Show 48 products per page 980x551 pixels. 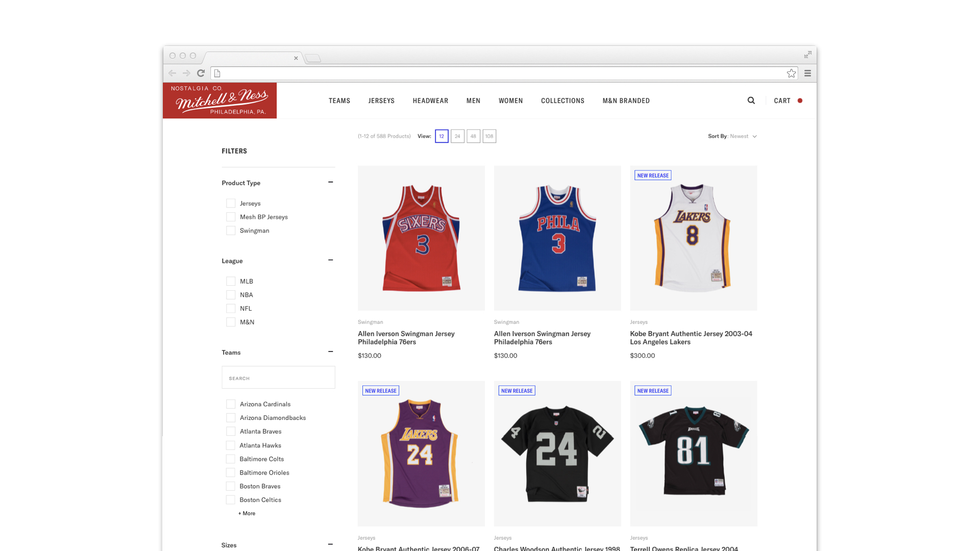tap(473, 136)
